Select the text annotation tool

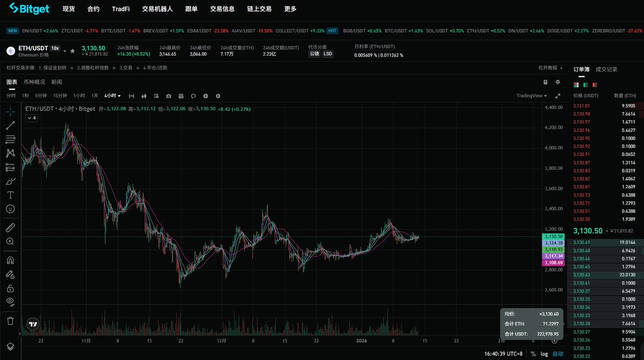tap(10, 195)
